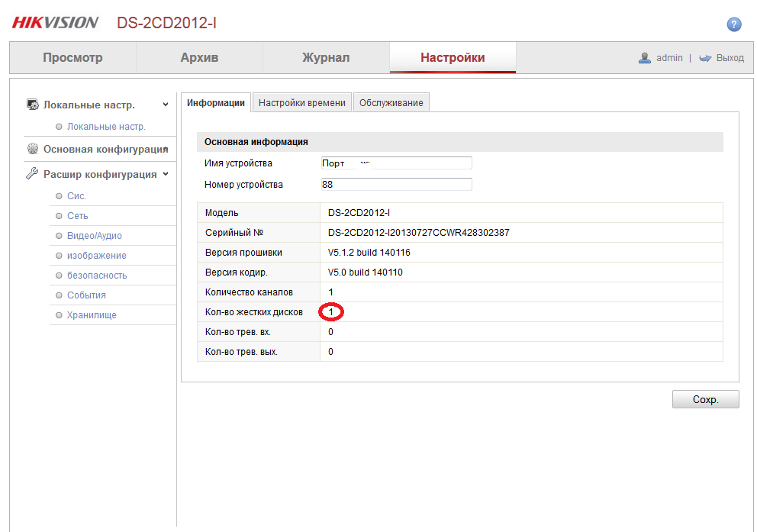This screenshot has width=757, height=532.
Task: Switch to the Просмотр tab
Action: coord(73,57)
